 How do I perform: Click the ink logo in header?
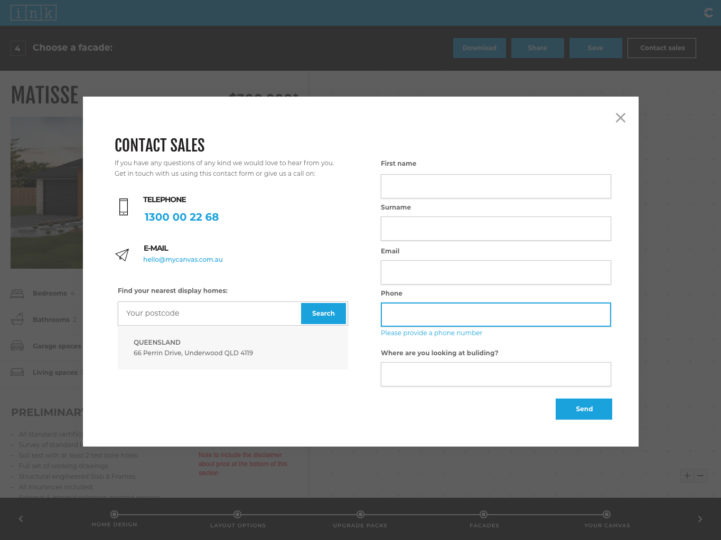coord(34,13)
